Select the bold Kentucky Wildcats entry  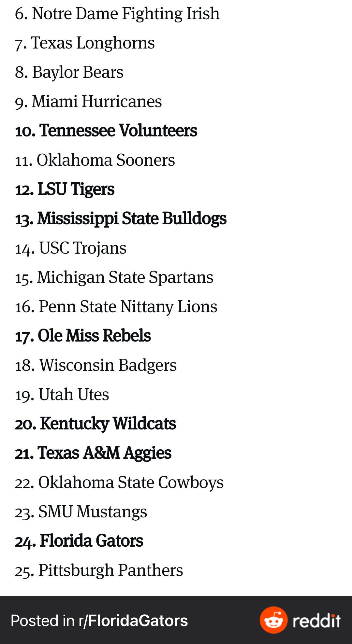point(95,424)
